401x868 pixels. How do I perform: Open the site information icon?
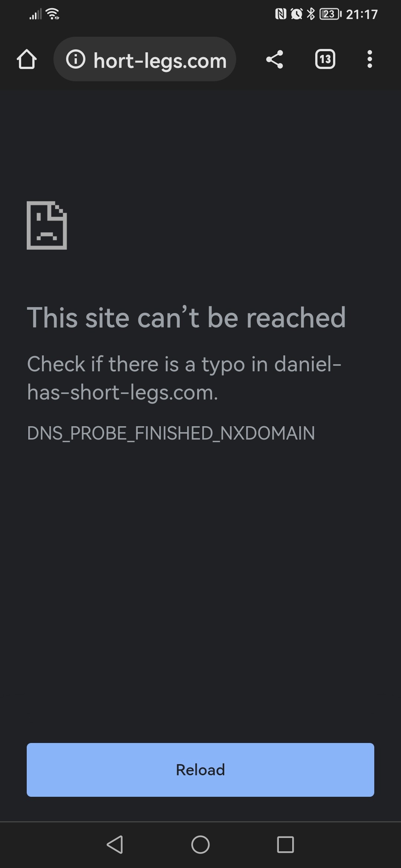76,59
